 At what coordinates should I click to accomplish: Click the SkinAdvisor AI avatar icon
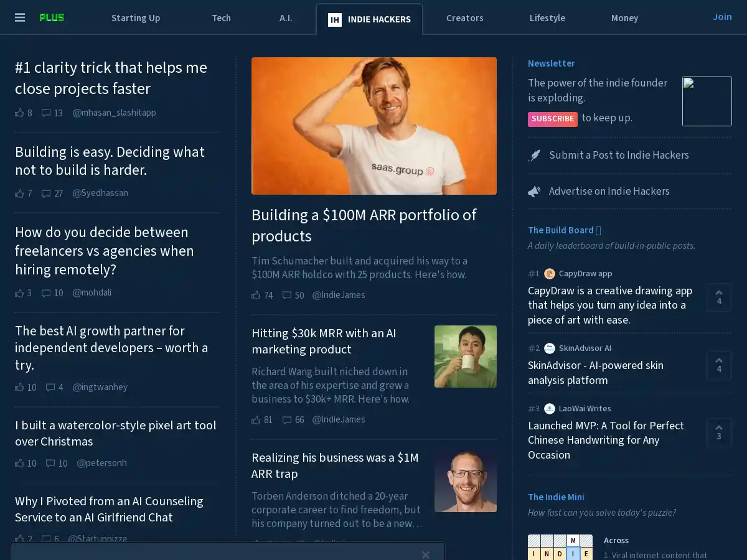550,348
